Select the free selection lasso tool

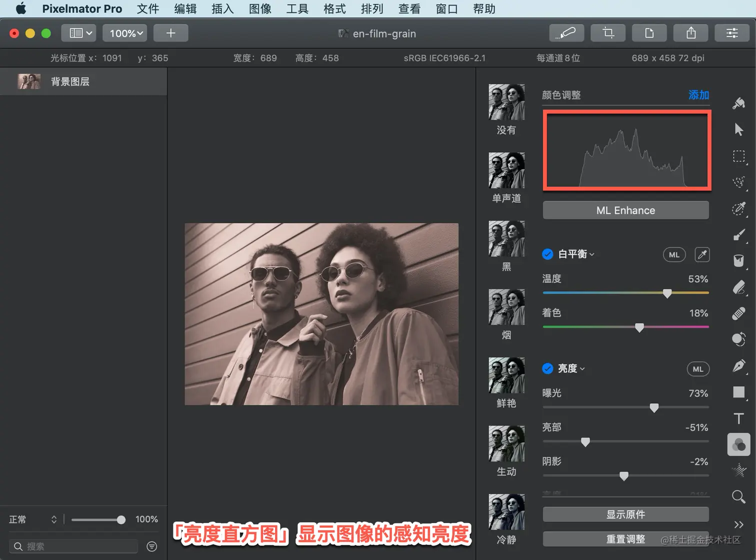tap(738, 182)
